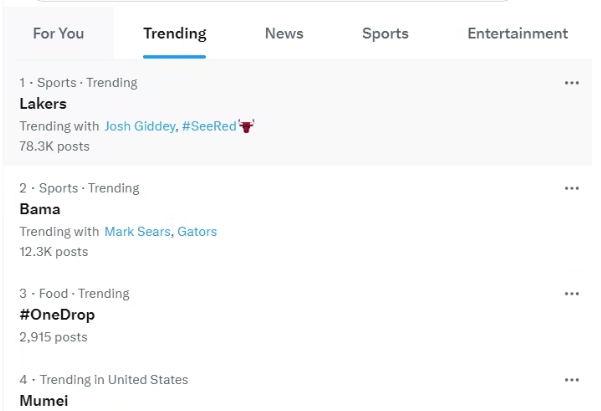Click the Bulls logo emoji beside #SeeRed
Image resolution: width=601 pixels, height=411 pixels.
point(246,126)
